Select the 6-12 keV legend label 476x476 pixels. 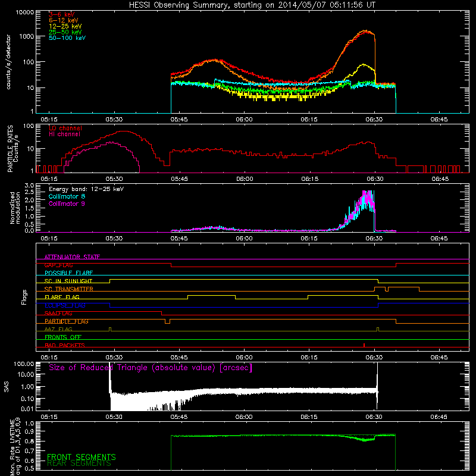coord(64,20)
